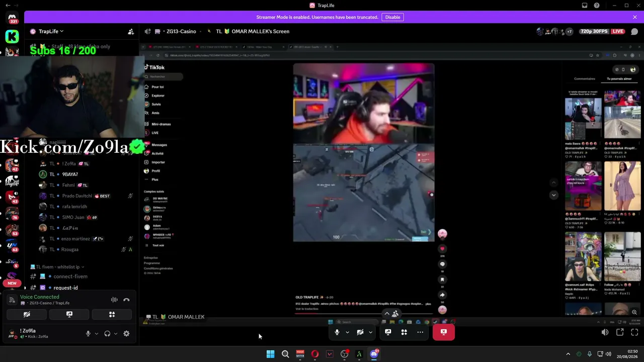644x362 pixels.
Task: Open the request-id channel
Action: pyautogui.click(x=66, y=288)
